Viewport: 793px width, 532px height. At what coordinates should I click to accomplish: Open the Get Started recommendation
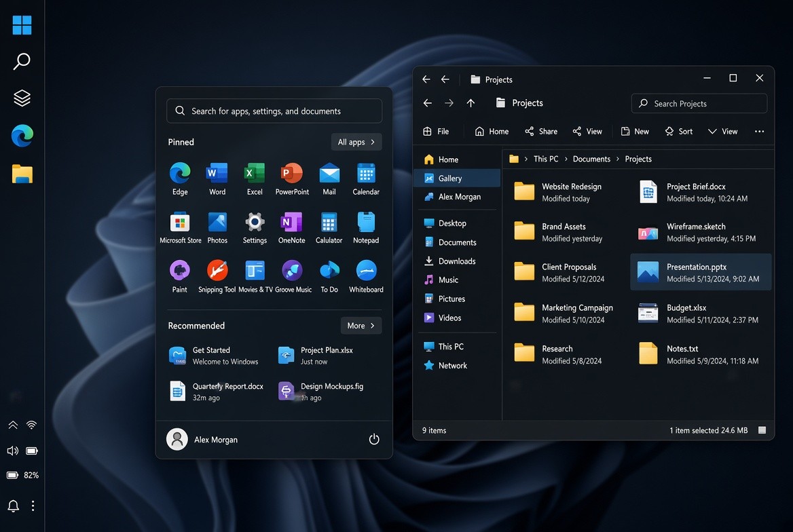pyautogui.click(x=213, y=356)
